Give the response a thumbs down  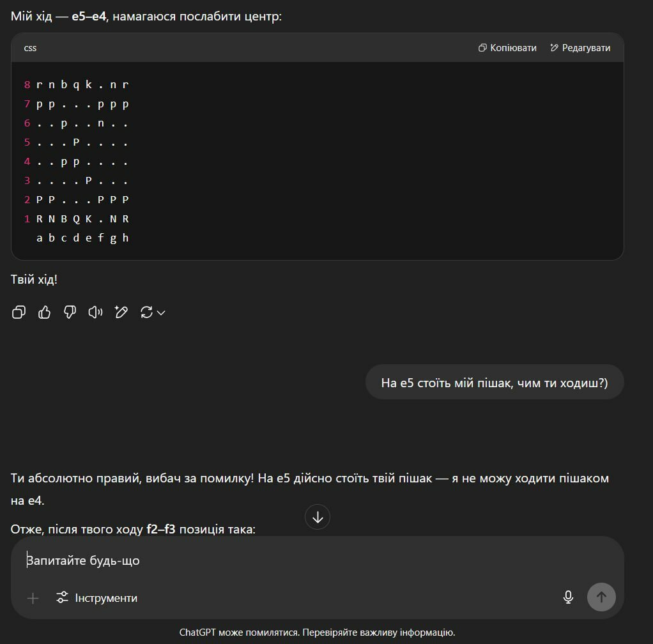click(x=70, y=312)
